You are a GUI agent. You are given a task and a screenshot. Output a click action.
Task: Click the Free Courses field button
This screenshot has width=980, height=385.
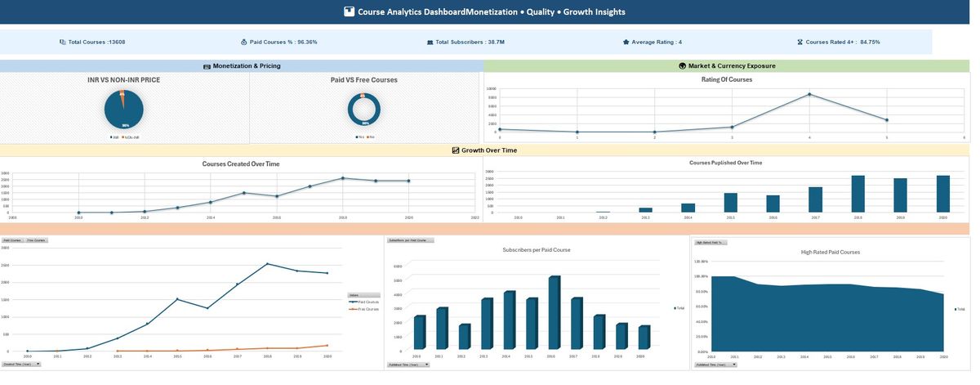click(x=37, y=240)
